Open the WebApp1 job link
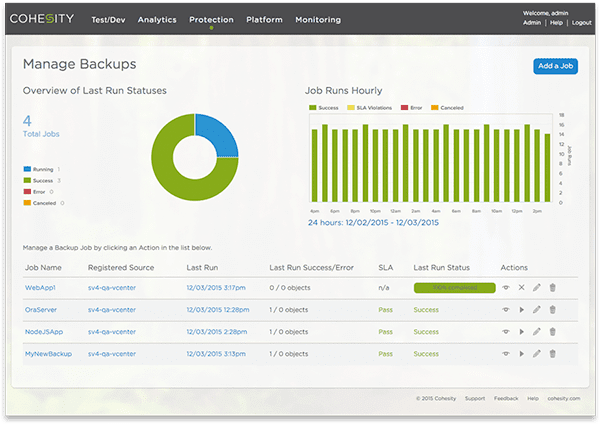Image resolution: width=600 pixels, height=429 pixels. pyautogui.click(x=40, y=287)
